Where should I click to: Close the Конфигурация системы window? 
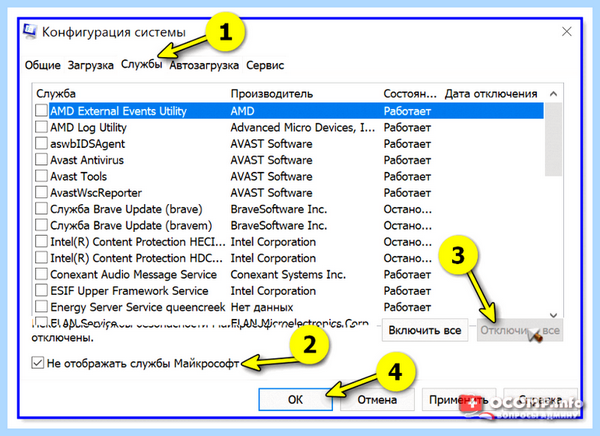coord(567,31)
